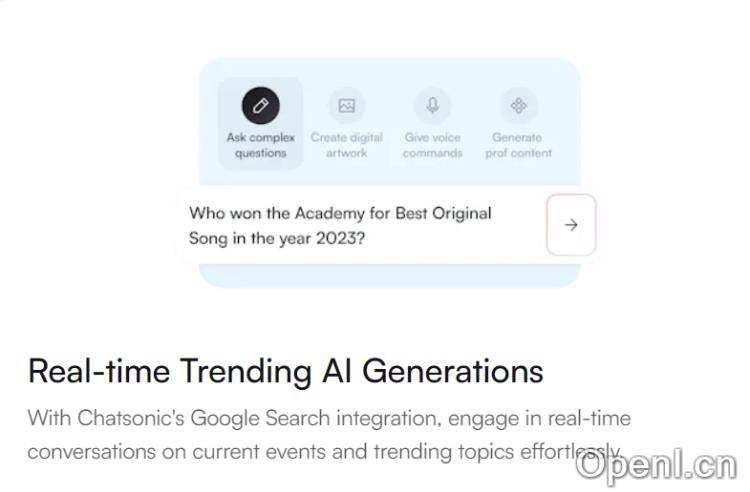750x492 pixels.
Task: Open the "Give voice commands" option
Action: (433, 145)
